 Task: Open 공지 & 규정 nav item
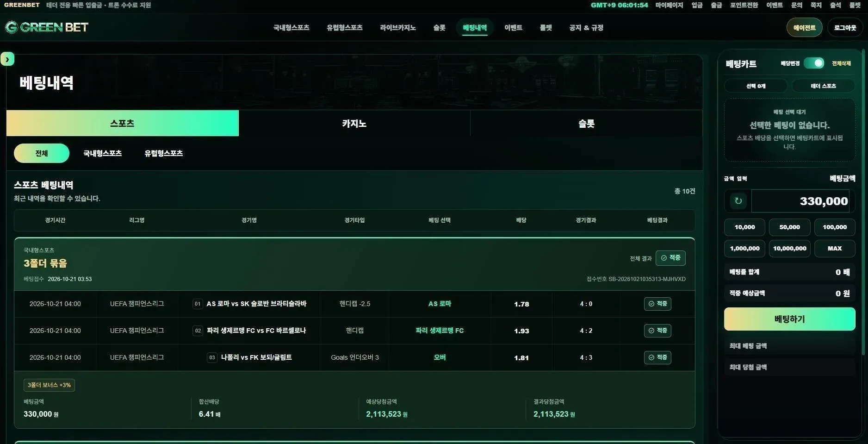point(586,28)
